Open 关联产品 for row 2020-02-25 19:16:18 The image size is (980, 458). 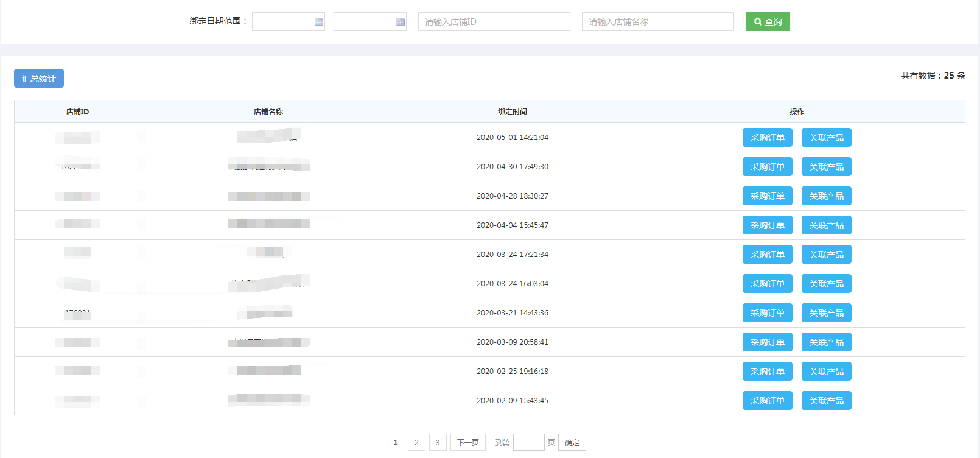coord(827,372)
